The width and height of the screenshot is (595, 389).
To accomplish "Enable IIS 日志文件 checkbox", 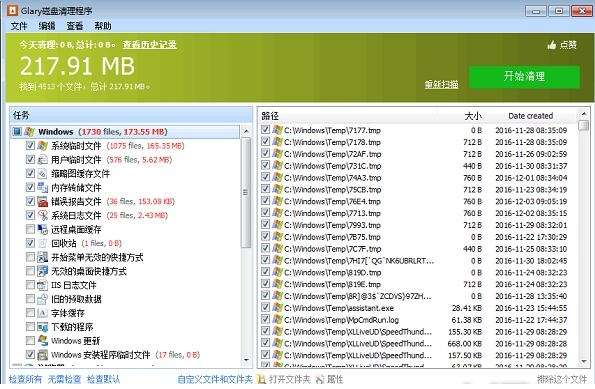I will [30, 285].
